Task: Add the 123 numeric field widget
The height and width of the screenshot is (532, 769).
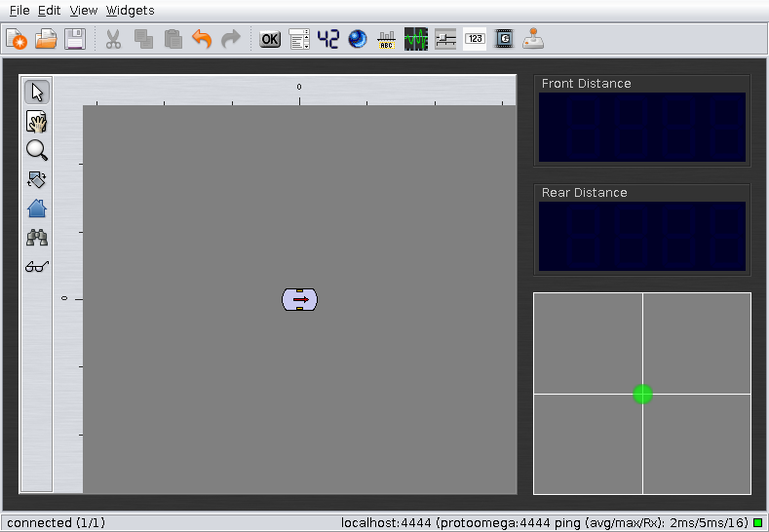Action: 475,39
